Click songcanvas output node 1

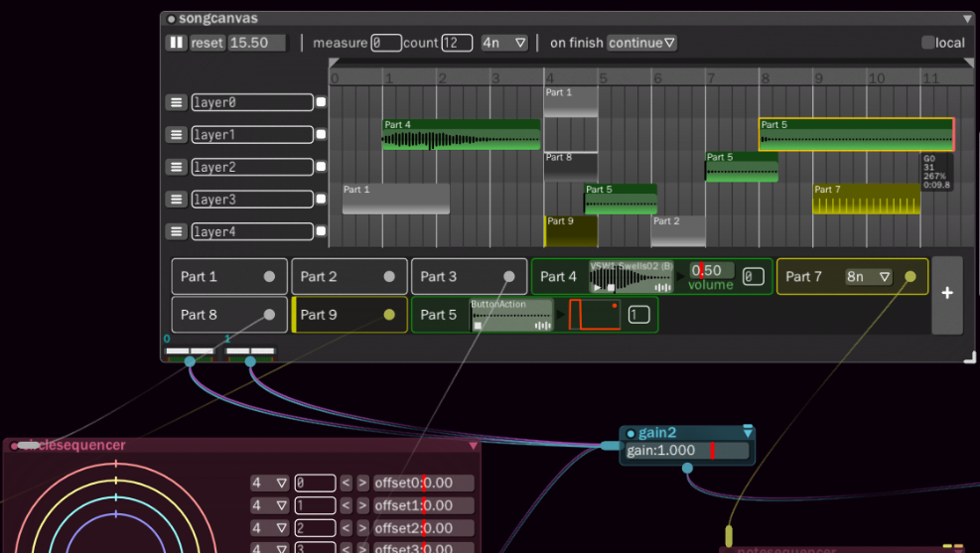(x=250, y=361)
